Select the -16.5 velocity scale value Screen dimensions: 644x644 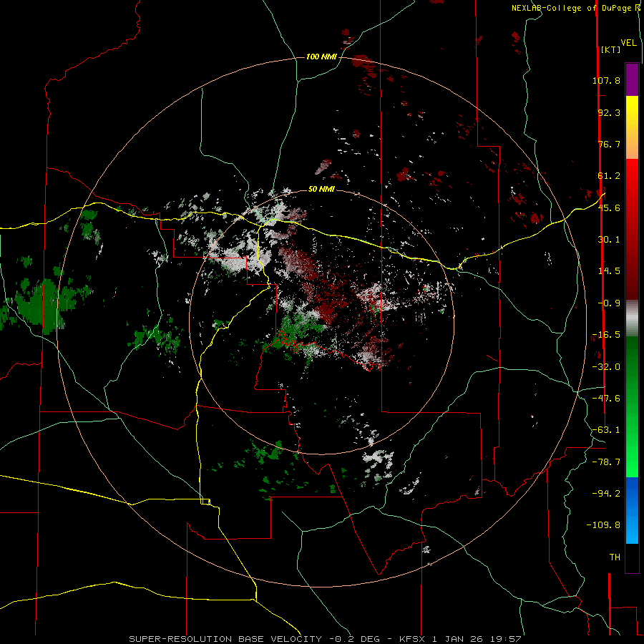[606, 335]
